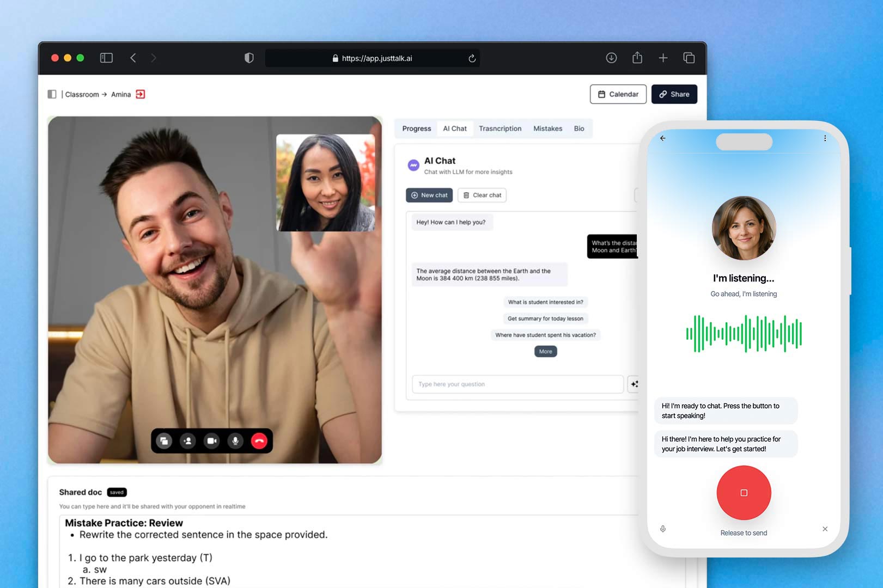
Task: Start a New chat
Action: pyautogui.click(x=429, y=195)
